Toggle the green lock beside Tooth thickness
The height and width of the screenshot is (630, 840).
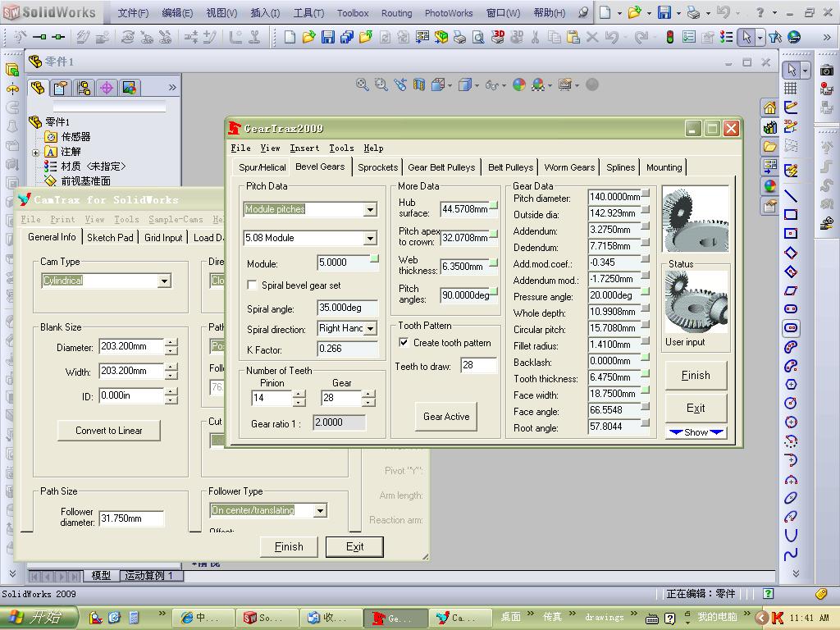[x=646, y=373]
